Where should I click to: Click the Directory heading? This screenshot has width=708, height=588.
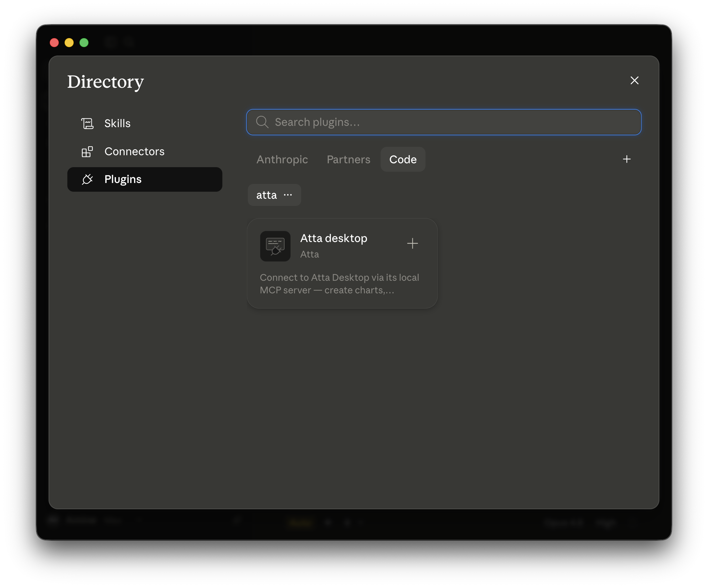point(106,82)
